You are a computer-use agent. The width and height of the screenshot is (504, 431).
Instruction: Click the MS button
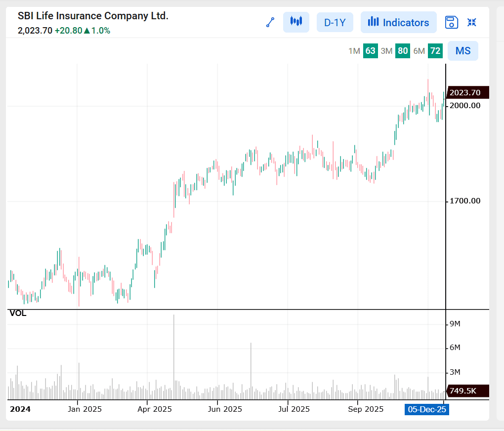tap(463, 51)
